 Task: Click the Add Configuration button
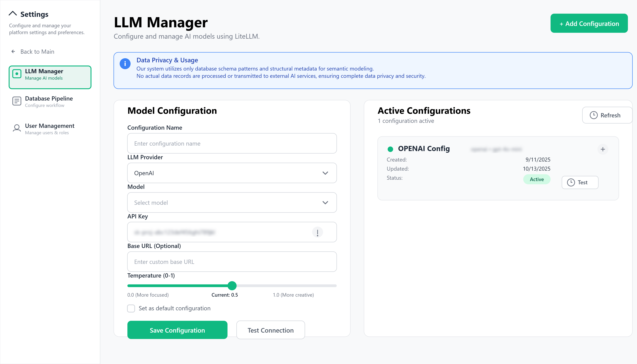pos(589,23)
